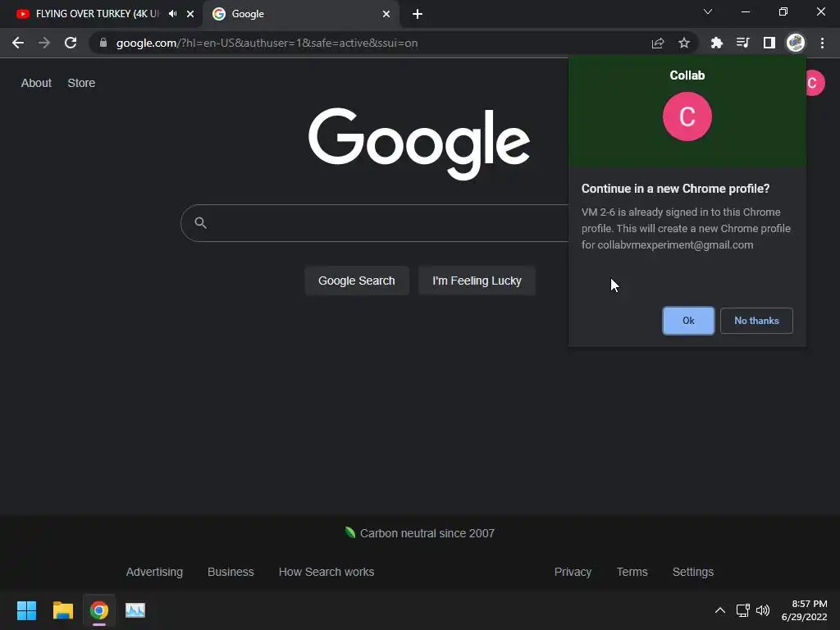This screenshot has height=630, width=840.
Task: Open the monitor app icon on taskbar
Action: (x=135, y=610)
